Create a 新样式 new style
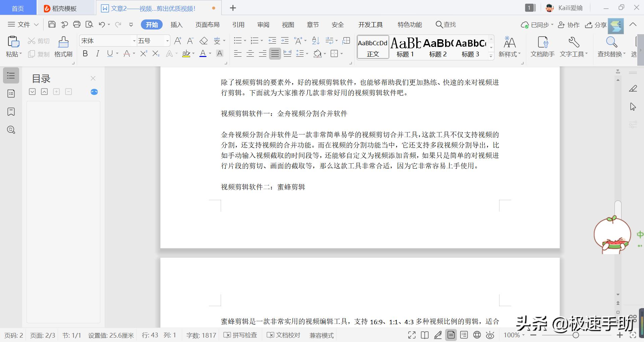Screen dimensions: 644x342 pyautogui.click(x=509, y=47)
